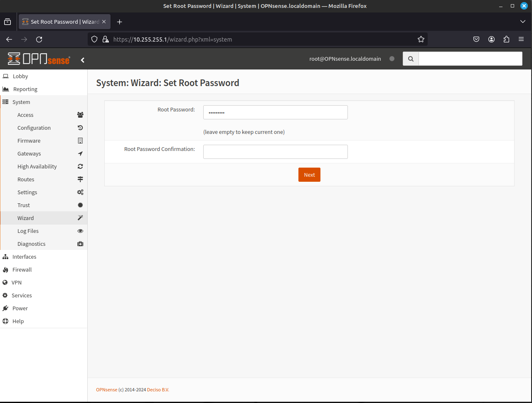532x403 pixels.
Task: Click the Wizard magic wand icon
Action: (x=80, y=218)
